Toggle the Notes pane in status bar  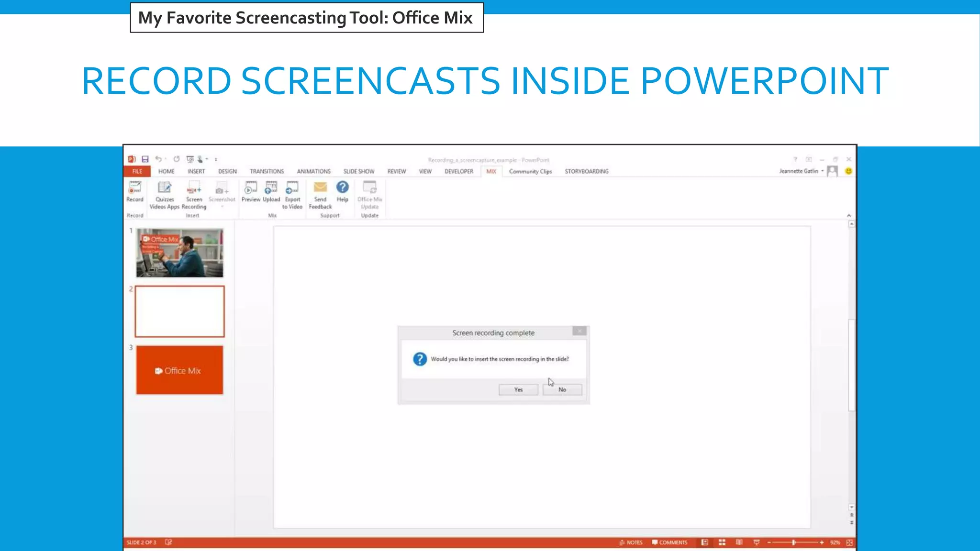click(631, 542)
